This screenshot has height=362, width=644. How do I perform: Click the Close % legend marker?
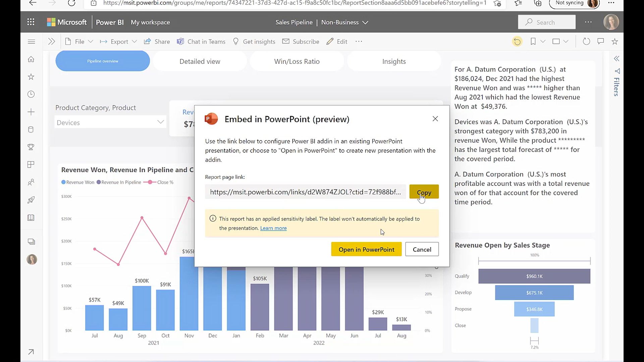coord(150,182)
